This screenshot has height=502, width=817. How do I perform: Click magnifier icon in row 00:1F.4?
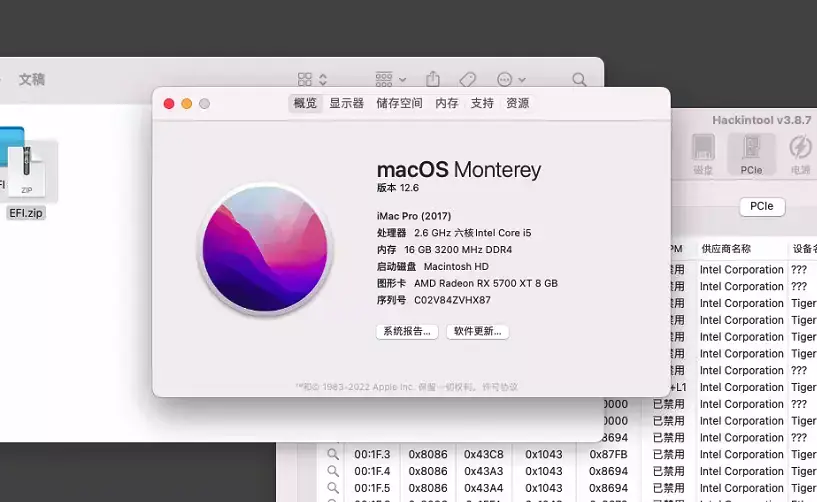333,471
